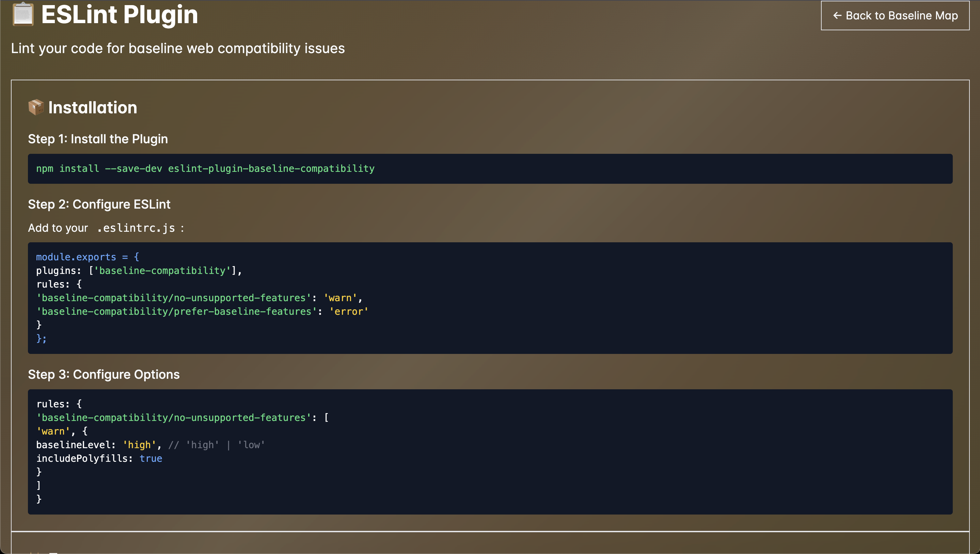
Task: Click 'Step 3: Configure Options' heading
Action: (104, 374)
